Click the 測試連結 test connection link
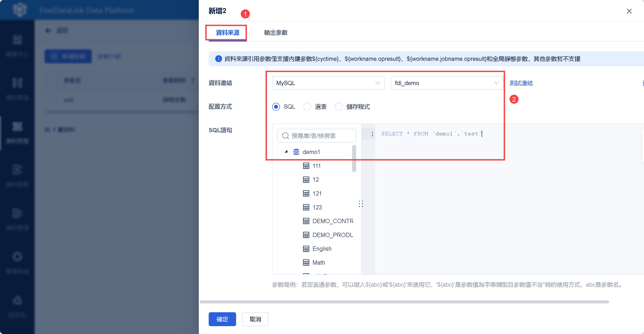644x334 pixels. pos(521,83)
